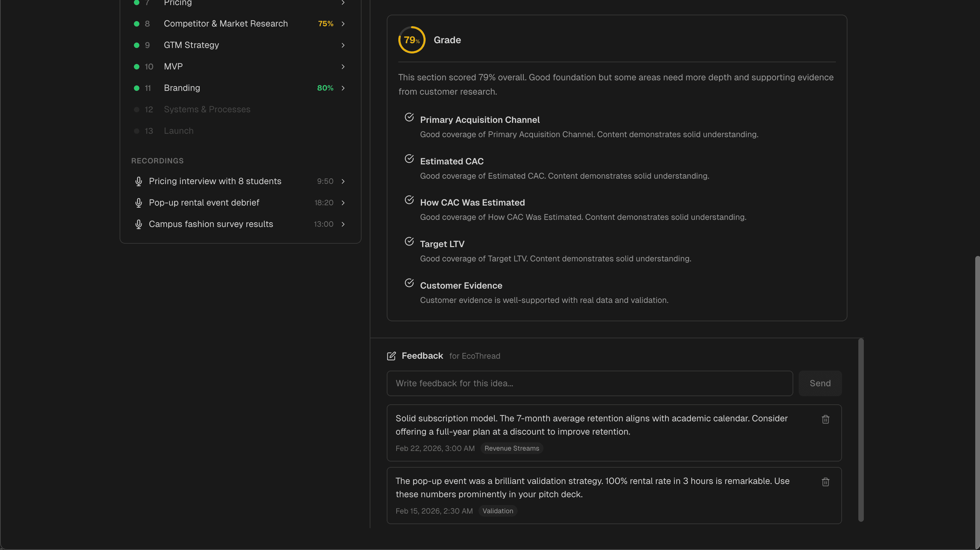Click microphone icon for Pop-up rental debrief
Image resolution: width=980 pixels, height=550 pixels.
click(x=138, y=203)
